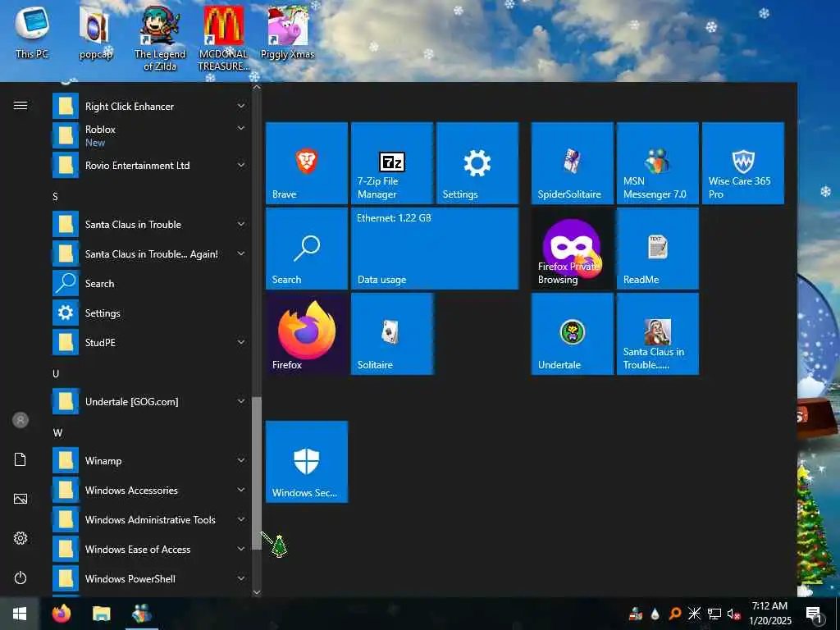Click the search magnifier tray icon

[675, 614]
